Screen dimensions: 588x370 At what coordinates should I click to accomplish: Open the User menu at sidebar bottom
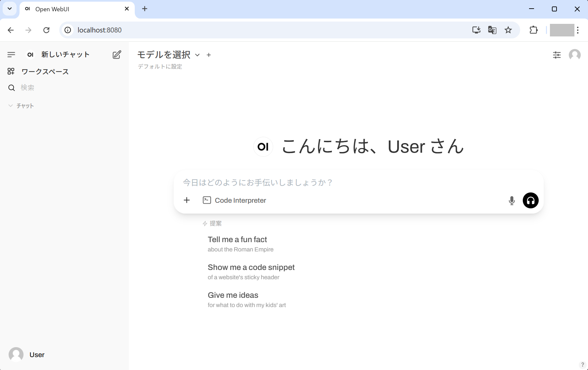27,354
